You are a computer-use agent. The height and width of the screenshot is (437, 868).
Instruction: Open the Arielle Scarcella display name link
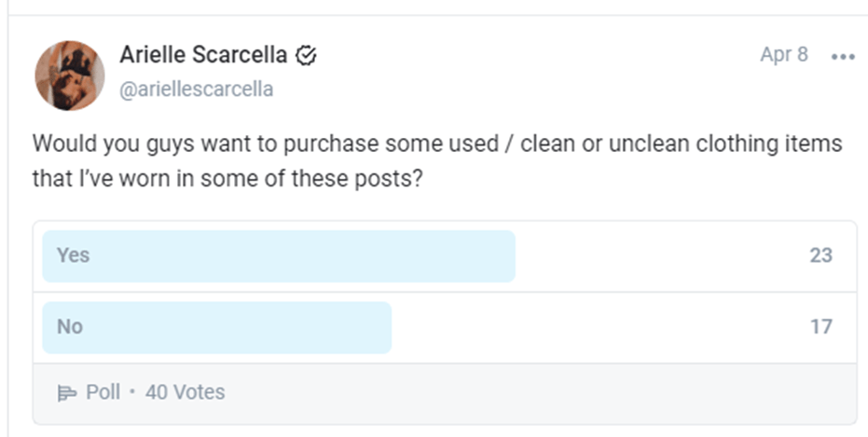203,55
